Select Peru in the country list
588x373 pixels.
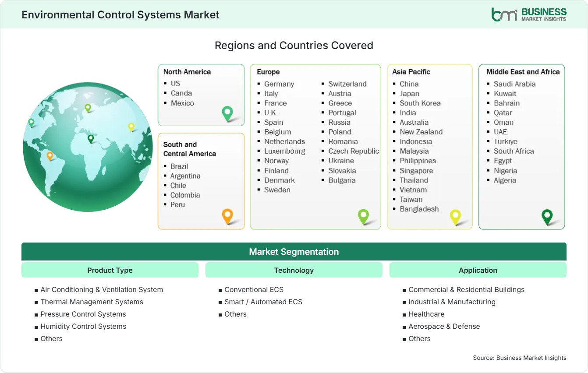tap(177, 204)
